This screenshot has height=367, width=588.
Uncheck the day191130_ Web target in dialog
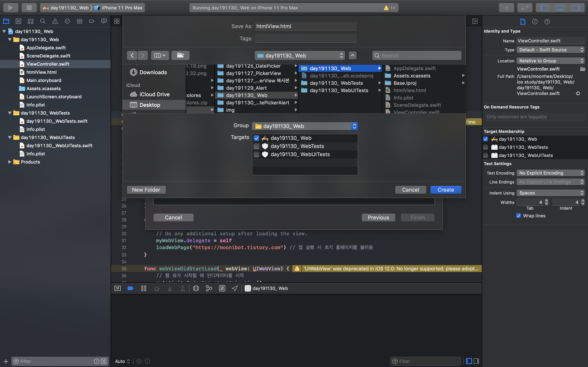(256, 138)
